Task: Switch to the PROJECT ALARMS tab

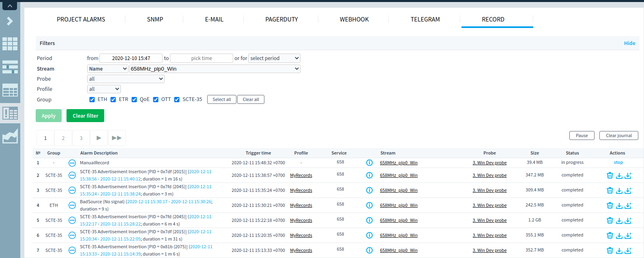Action: tap(81, 19)
